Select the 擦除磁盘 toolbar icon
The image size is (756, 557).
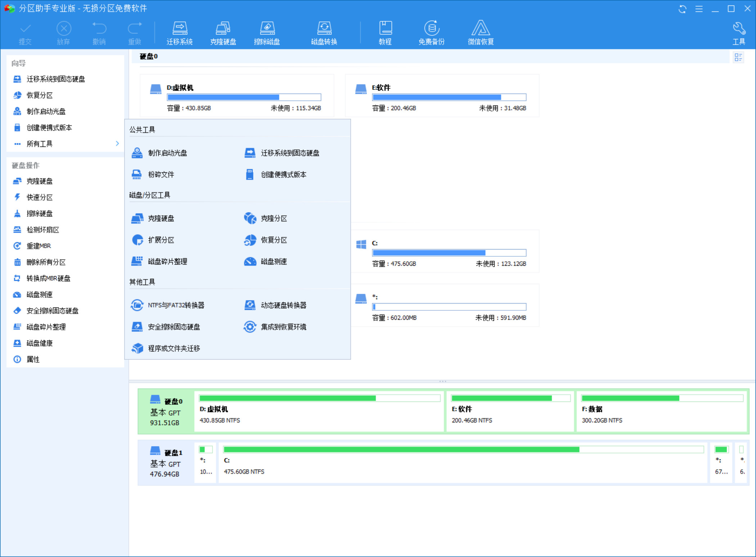[267, 32]
